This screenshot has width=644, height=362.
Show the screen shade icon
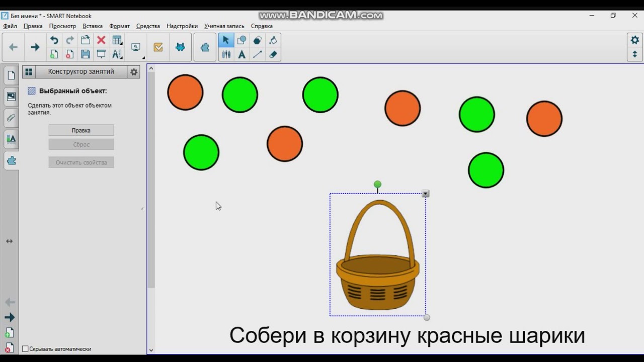(101, 54)
